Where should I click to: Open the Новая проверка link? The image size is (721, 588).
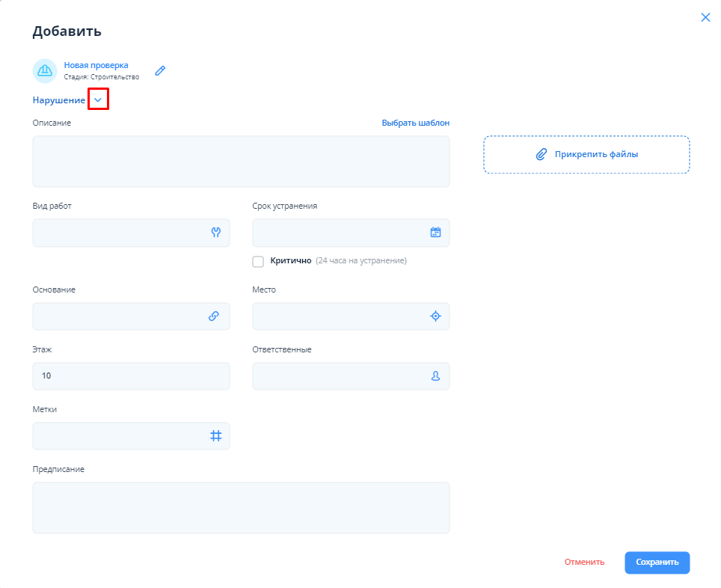tap(96, 65)
